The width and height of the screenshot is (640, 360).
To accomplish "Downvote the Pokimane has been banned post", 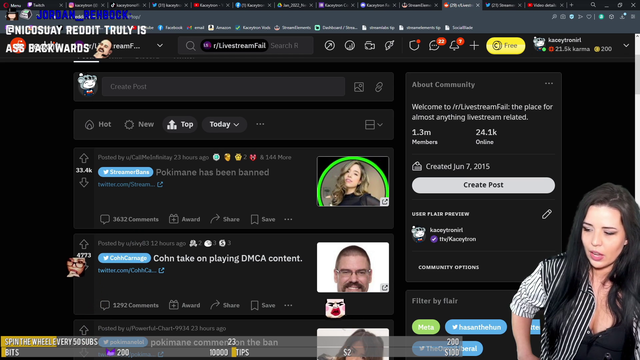I will (84, 182).
